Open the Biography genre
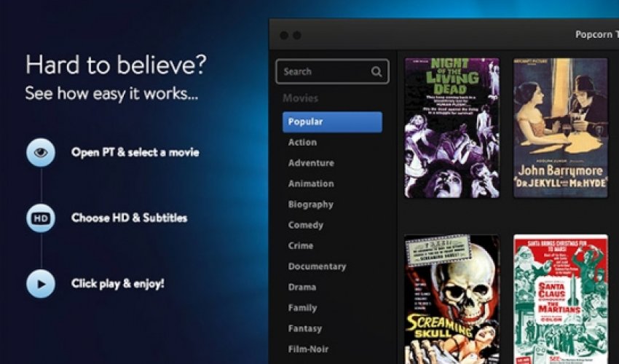Viewport: 619px width, 364px height. [311, 205]
